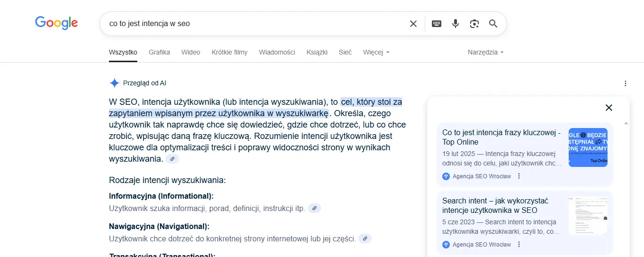Screen dimensions: 644x257
Task: Click the highlighted 'cel, który stoi za' text
Action: 371,102
